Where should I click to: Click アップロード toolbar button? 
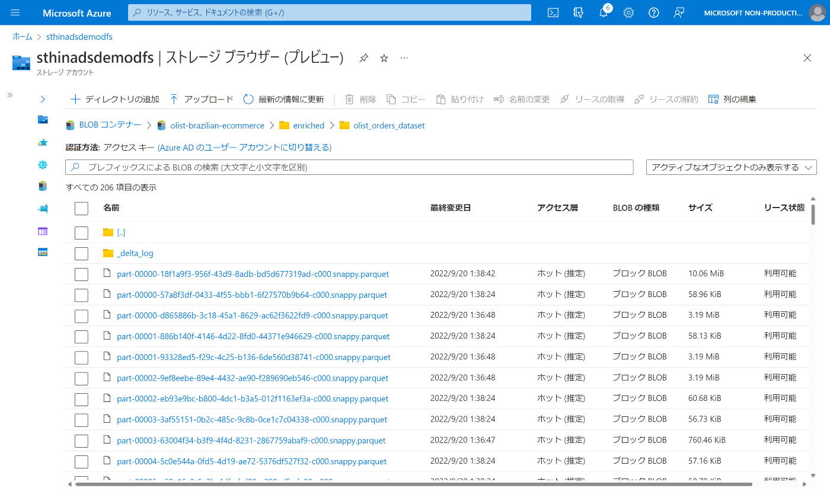tap(202, 100)
